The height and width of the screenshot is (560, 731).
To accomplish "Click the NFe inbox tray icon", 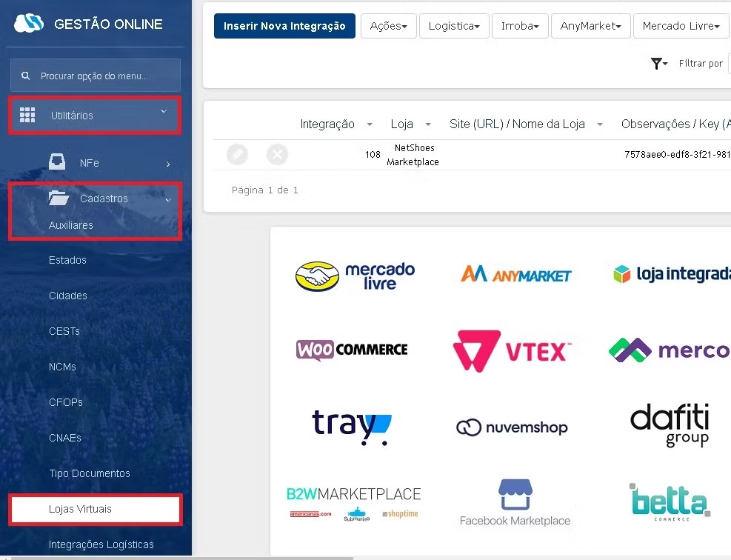I will coord(57,161).
